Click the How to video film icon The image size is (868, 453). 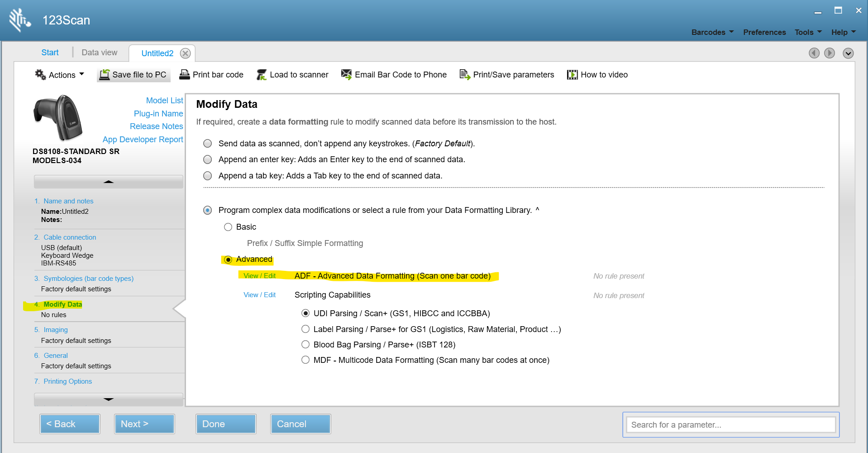(x=572, y=75)
